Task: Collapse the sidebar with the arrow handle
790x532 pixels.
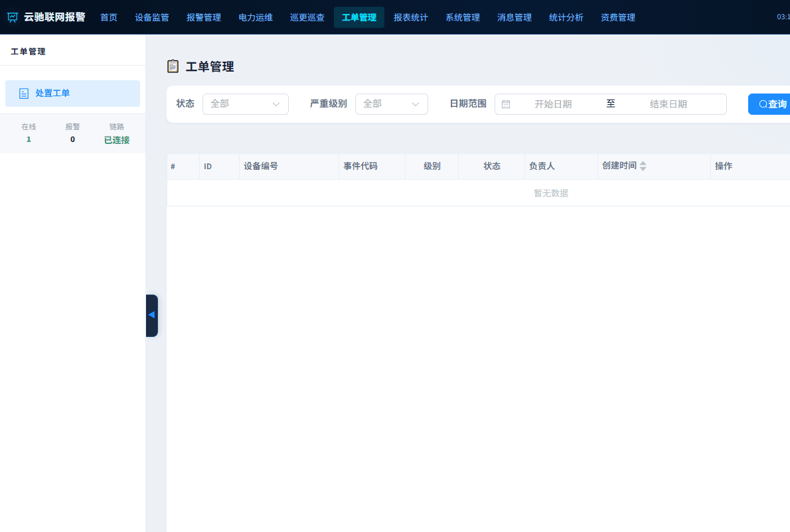Action: click(x=151, y=315)
